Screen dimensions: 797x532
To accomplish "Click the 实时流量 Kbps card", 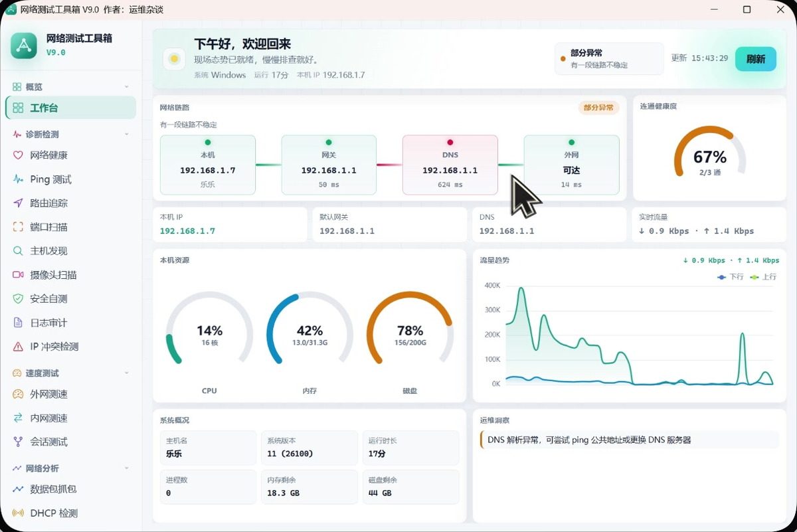I will coord(709,224).
